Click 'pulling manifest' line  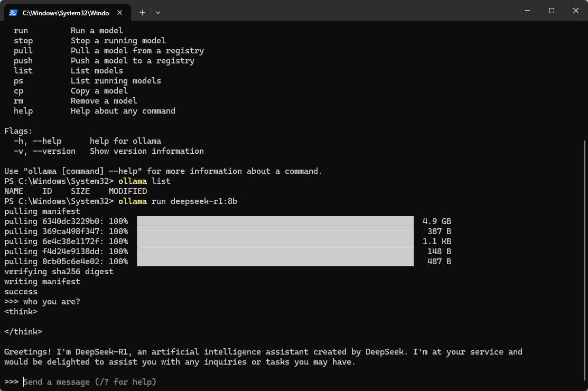coord(42,211)
